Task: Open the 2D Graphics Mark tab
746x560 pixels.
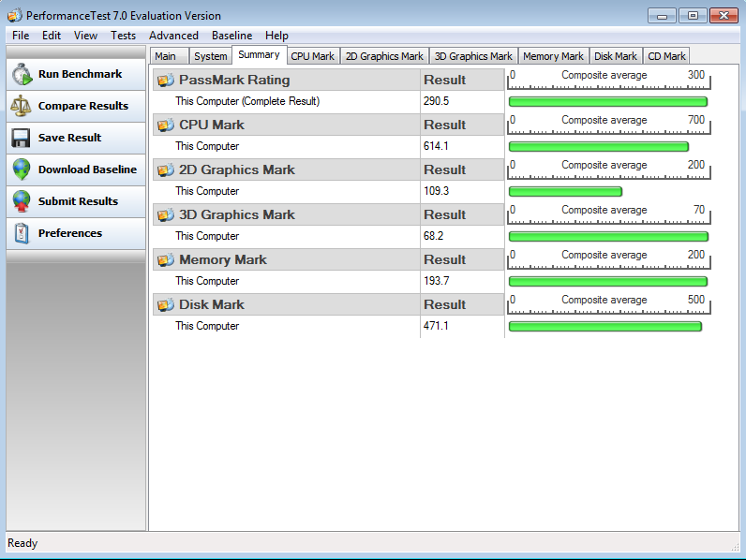Action: point(384,56)
